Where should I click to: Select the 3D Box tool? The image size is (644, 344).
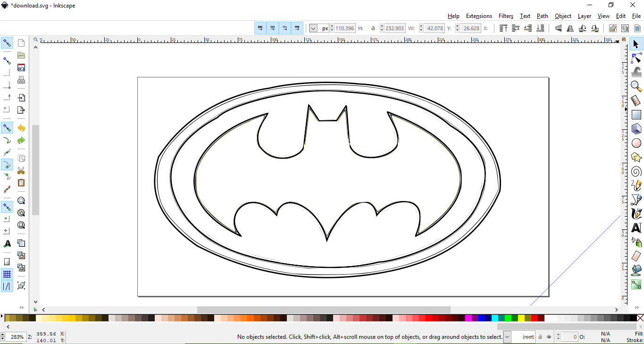click(636, 129)
